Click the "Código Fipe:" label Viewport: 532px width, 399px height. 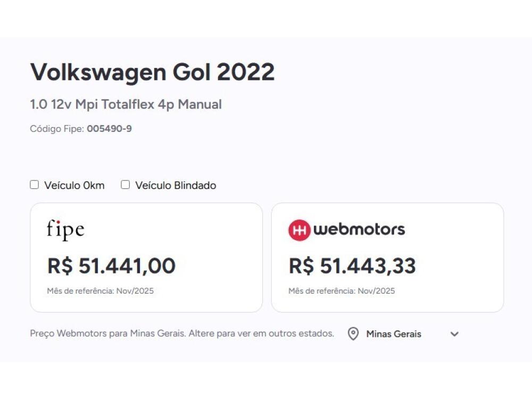tap(57, 129)
